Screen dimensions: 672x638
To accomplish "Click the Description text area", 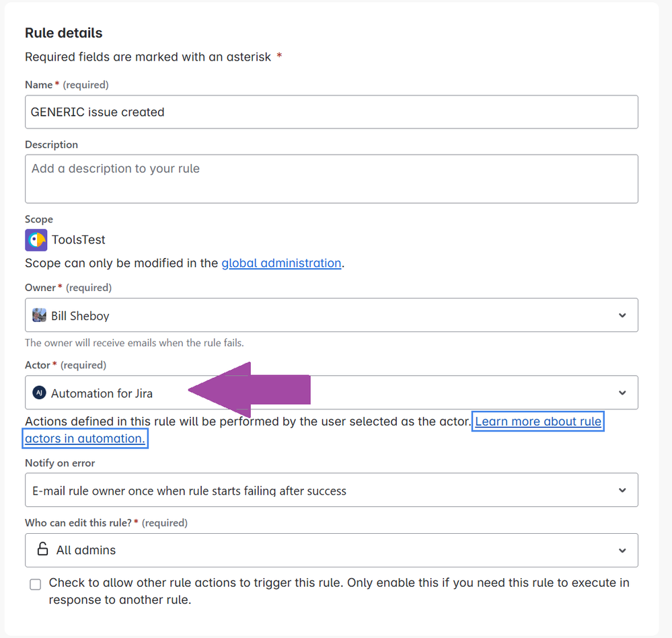I will 331,178.
